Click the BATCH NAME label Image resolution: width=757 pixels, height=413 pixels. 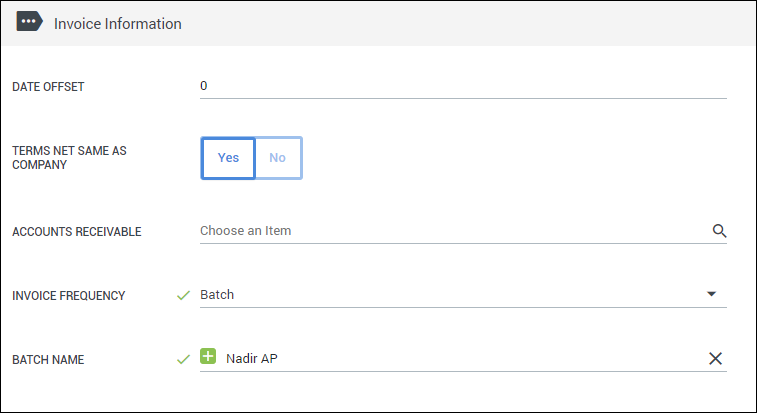click(x=48, y=360)
